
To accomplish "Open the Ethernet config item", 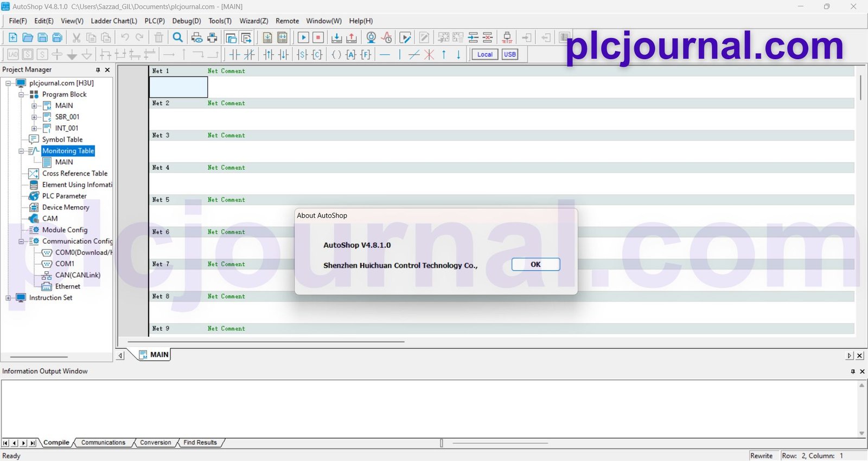I will tap(68, 286).
